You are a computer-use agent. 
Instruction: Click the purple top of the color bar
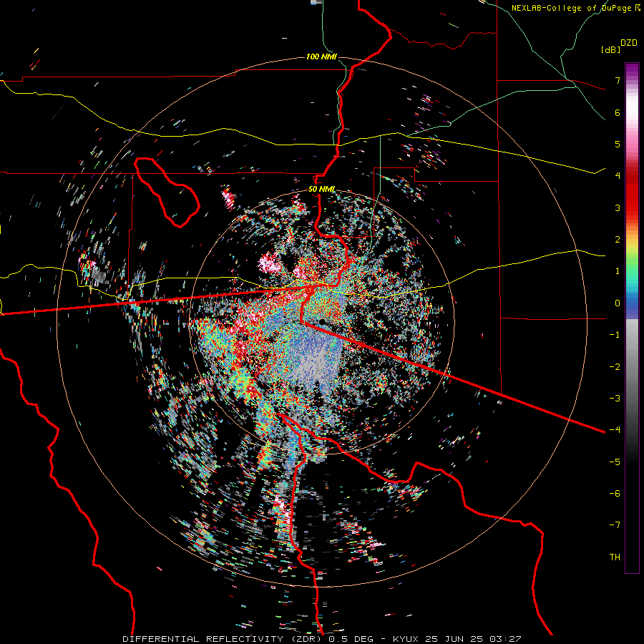tap(632, 71)
